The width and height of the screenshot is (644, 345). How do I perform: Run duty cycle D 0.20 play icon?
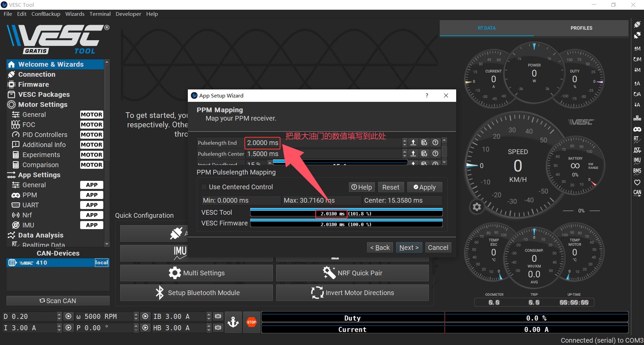pyautogui.click(x=68, y=317)
